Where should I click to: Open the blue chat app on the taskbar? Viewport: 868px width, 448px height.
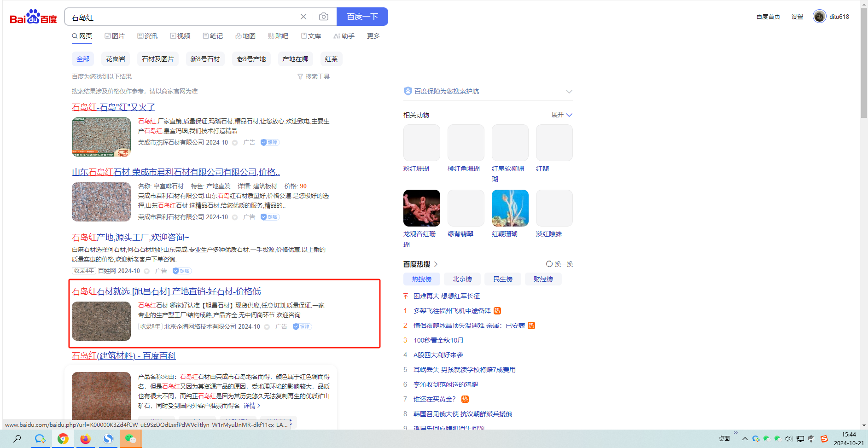click(40, 439)
